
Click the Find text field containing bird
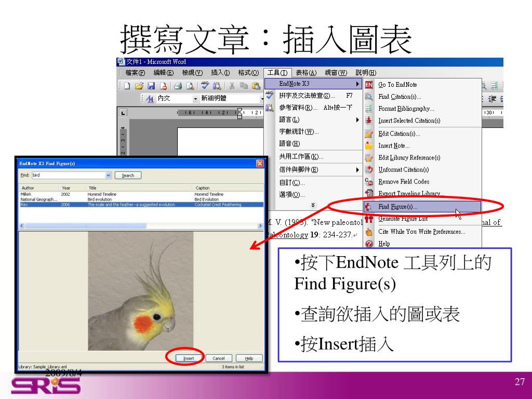coord(69,175)
